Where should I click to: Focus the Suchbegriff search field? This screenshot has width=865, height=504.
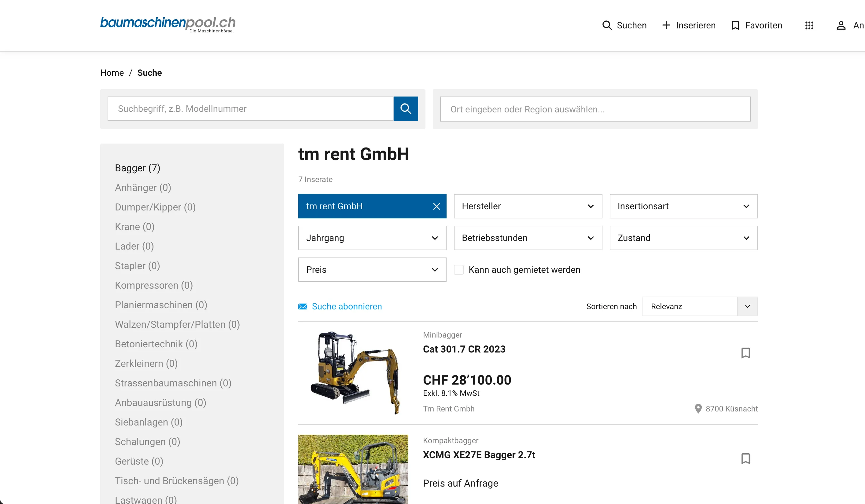click(250, 109)
